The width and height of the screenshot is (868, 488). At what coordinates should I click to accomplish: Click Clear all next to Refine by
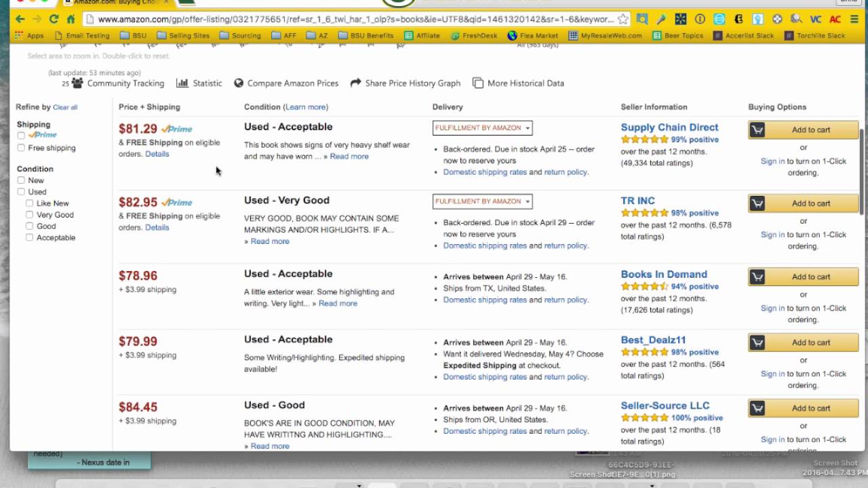coord(65,107)
